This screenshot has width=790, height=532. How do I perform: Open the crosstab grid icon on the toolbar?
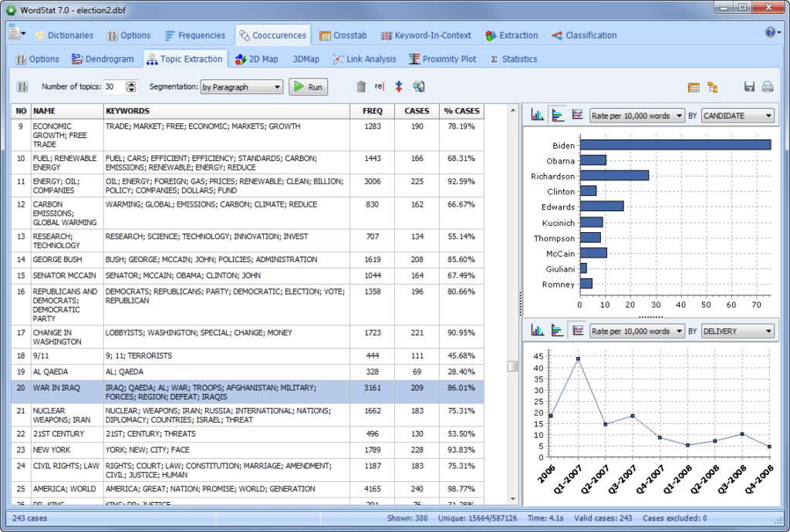click(694, 87)
